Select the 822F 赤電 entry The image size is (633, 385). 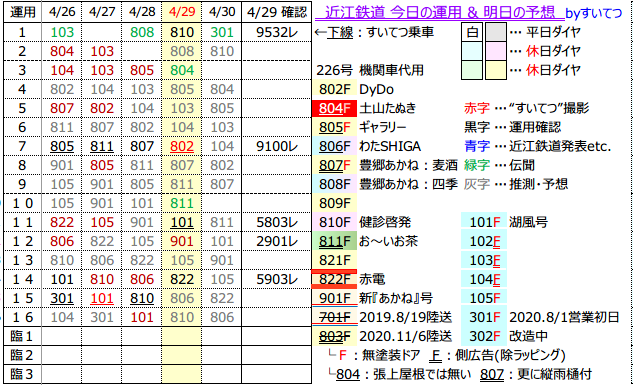coord(349,279)
